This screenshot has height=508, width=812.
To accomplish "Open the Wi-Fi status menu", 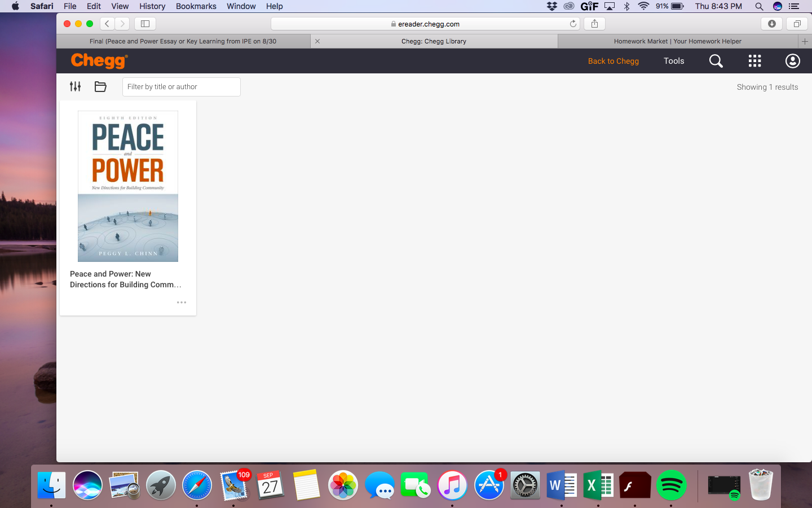I will pyautogui.click(x=643, y=6).
